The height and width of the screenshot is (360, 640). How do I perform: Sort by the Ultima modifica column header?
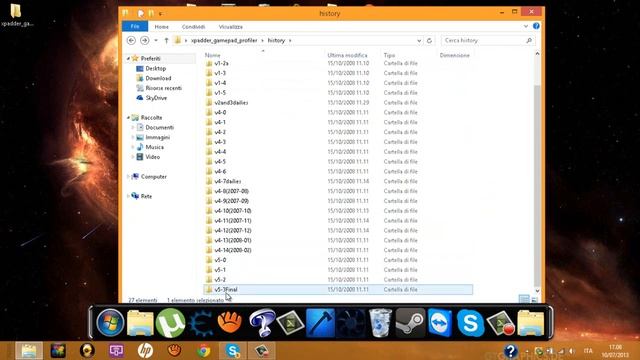tap(347, 55)
